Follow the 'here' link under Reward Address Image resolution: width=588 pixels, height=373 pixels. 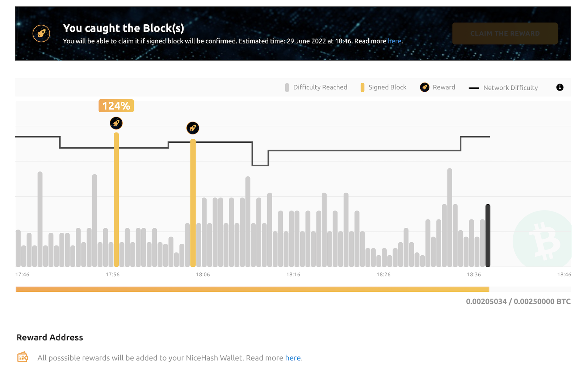pyautogui.click(x=293, y=357)
